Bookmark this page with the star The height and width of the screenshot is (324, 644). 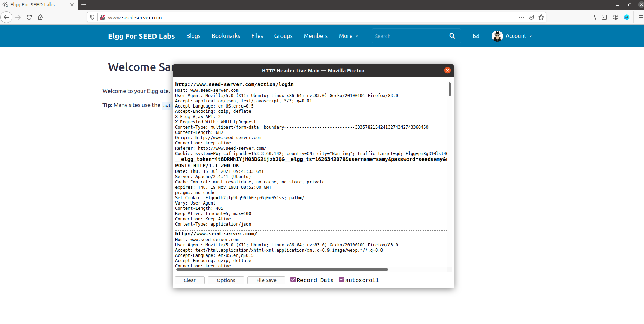pos(541,17)
